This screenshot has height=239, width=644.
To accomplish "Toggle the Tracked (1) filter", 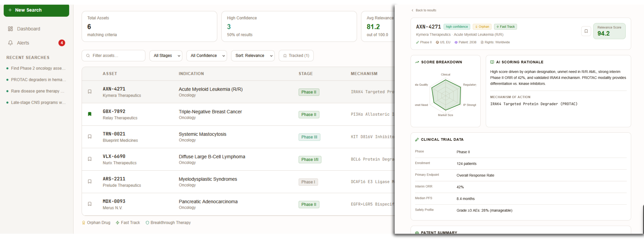I will [296, 56].
